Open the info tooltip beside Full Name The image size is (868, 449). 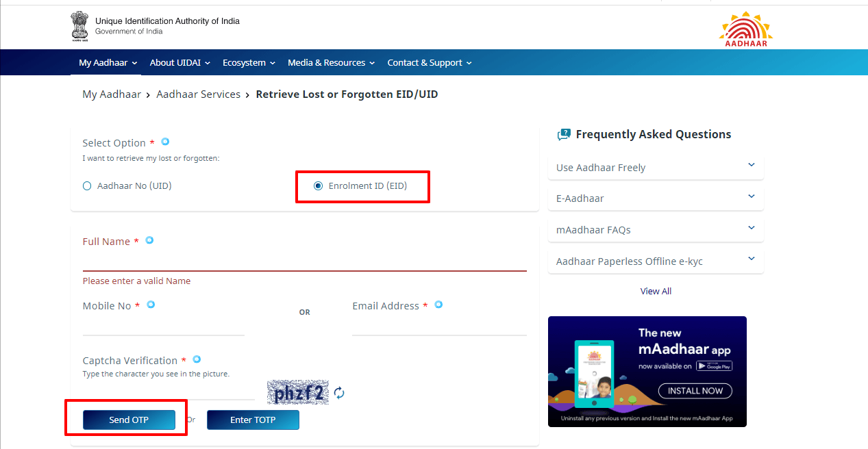(x=149, y=240)
